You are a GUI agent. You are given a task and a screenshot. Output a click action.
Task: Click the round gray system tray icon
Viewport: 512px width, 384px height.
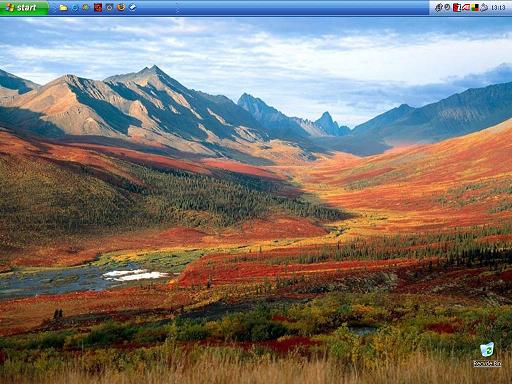click(447, 7)
